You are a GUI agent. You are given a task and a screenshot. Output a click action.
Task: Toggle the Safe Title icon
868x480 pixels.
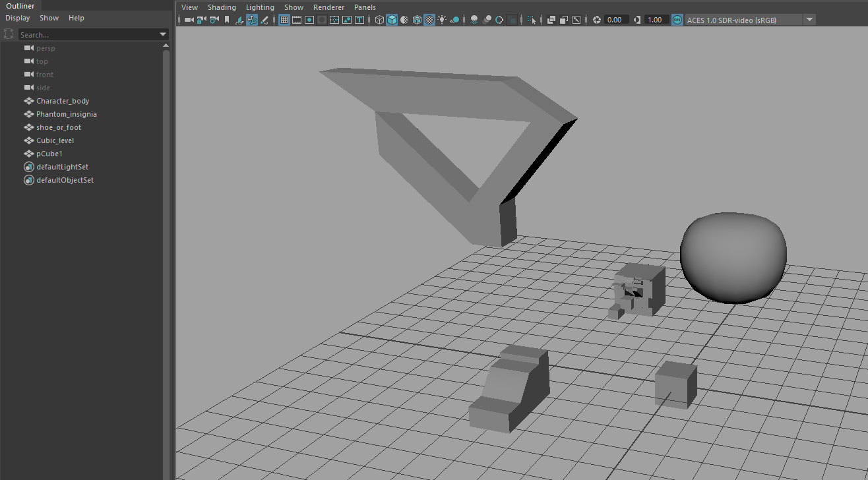[x=359, y=20]
